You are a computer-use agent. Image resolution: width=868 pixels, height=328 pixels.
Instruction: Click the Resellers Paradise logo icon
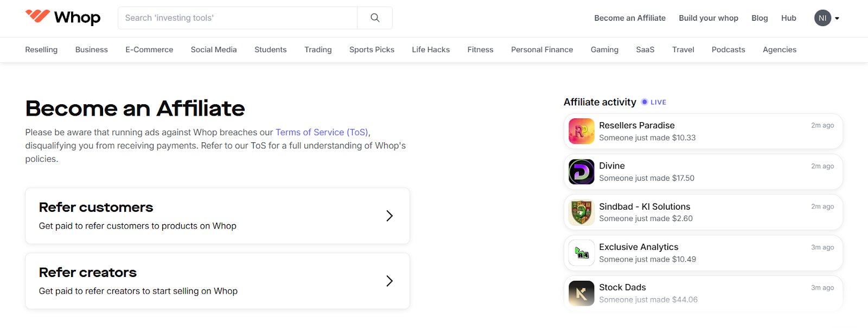click(x=581, y=131)
